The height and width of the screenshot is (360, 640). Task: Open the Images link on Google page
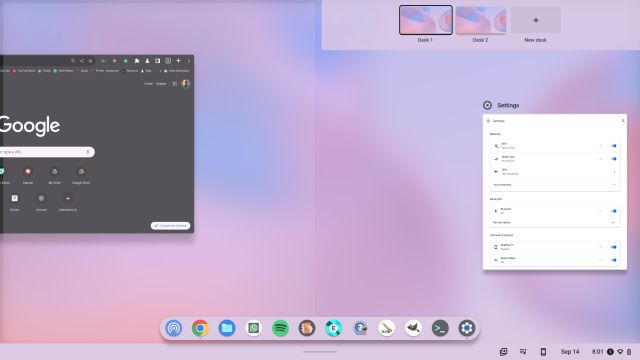(x=161, y=84)
